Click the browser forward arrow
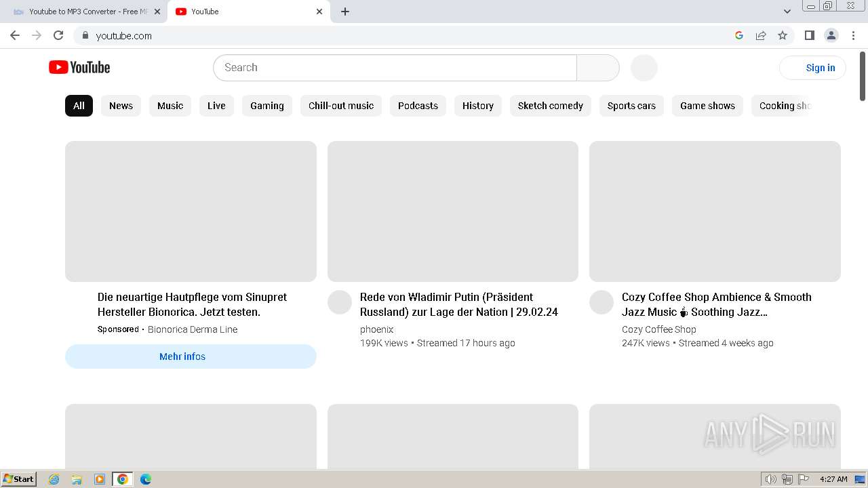 37,35
